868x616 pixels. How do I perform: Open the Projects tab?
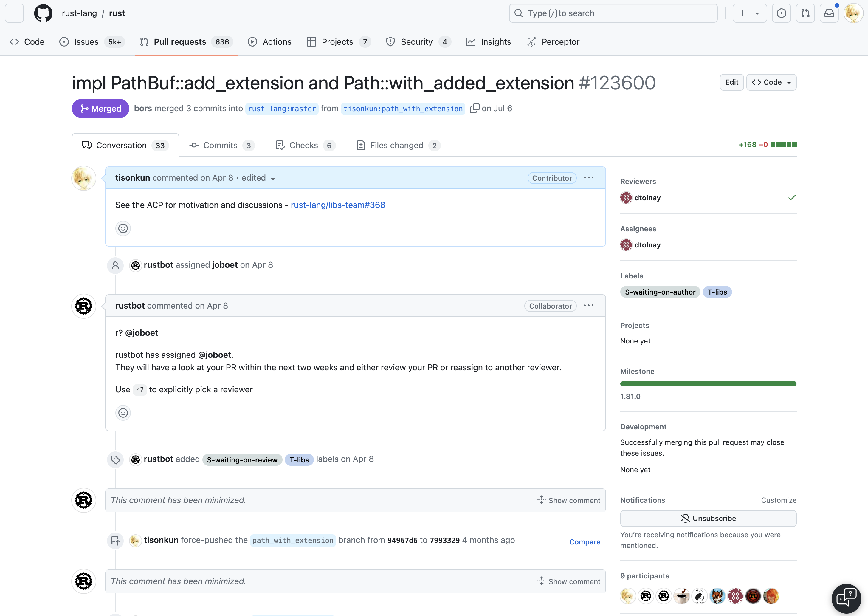(x=338, y=42)
